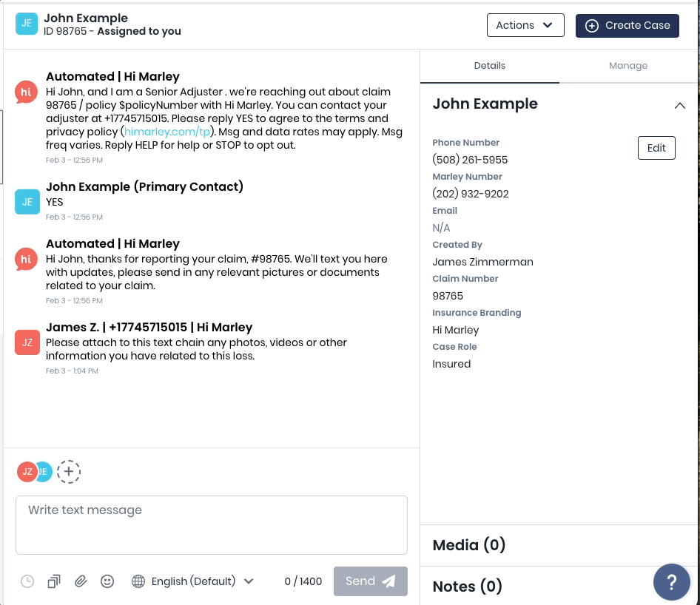
Task: Open the himarley.com/tp privacy link
Action: [x=167, y=132]
